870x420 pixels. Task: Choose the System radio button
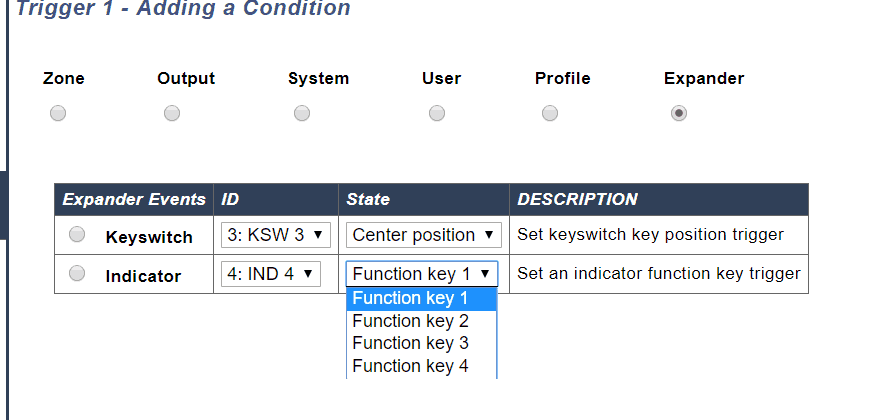[302, 114]
